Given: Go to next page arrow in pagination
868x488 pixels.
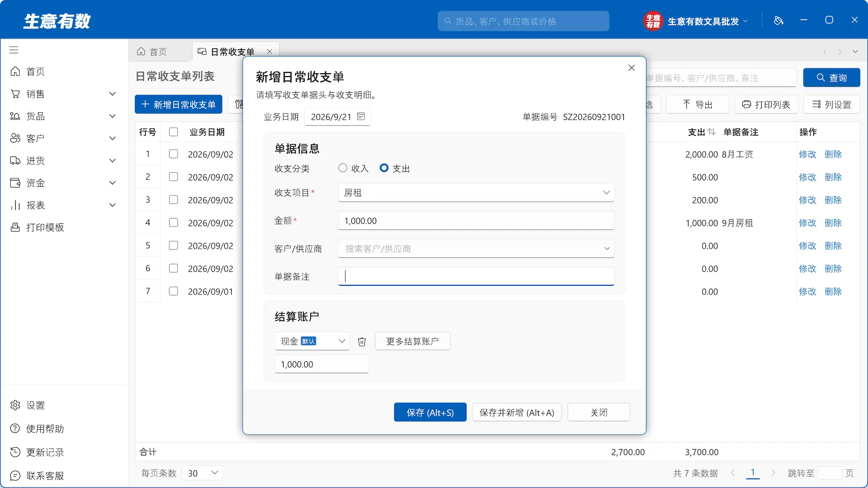Looking at the screenshot, I should coord(774,473).
